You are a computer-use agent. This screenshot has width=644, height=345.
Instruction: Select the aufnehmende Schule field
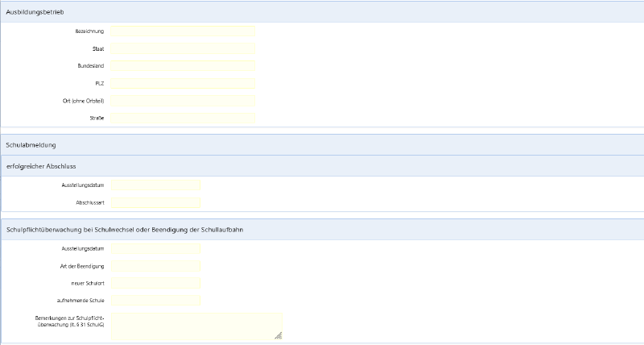point(155,301)
